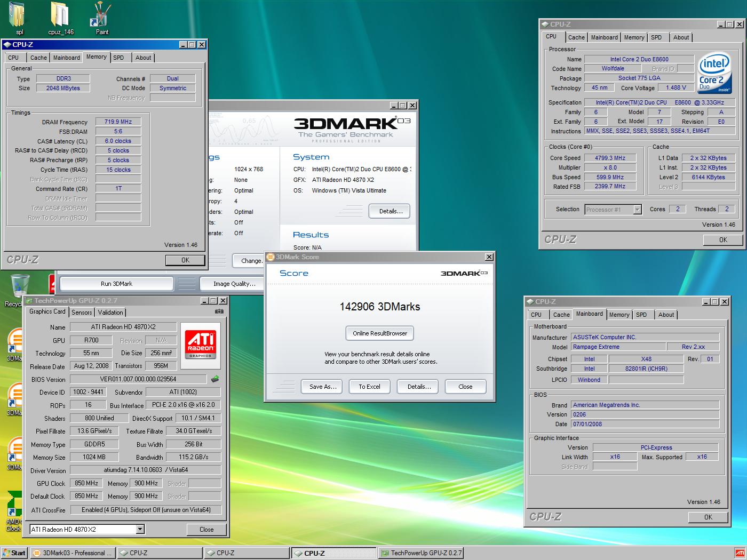Click Save As button in 3DMark Score

pos(323,387)
